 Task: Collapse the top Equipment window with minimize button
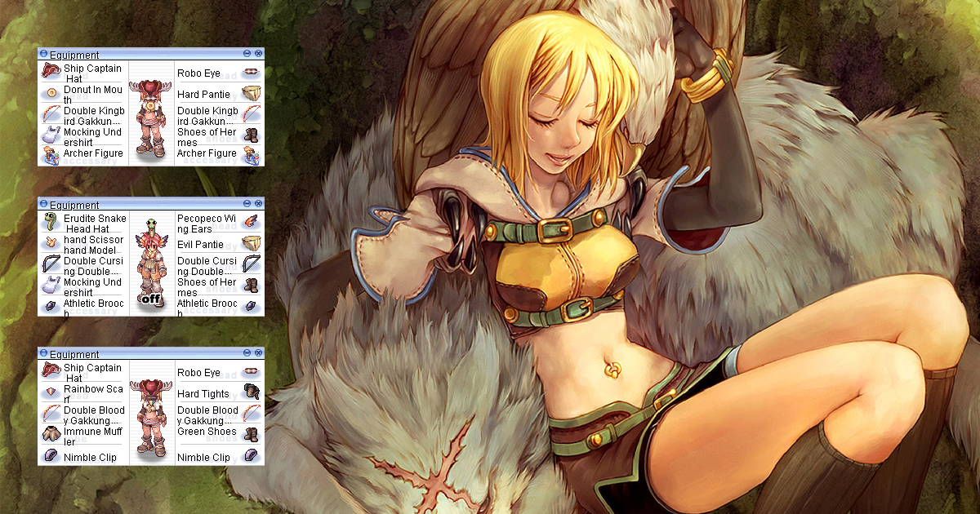247,54
